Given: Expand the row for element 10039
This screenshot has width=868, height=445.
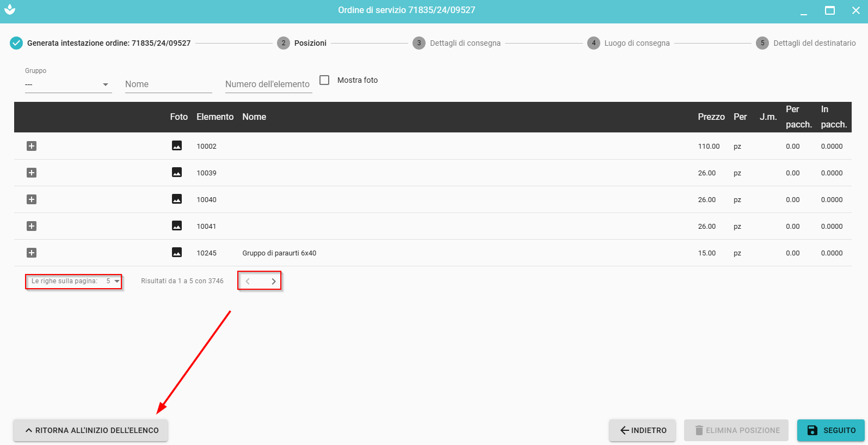Looking at the screenshot, I should point(32,173).
